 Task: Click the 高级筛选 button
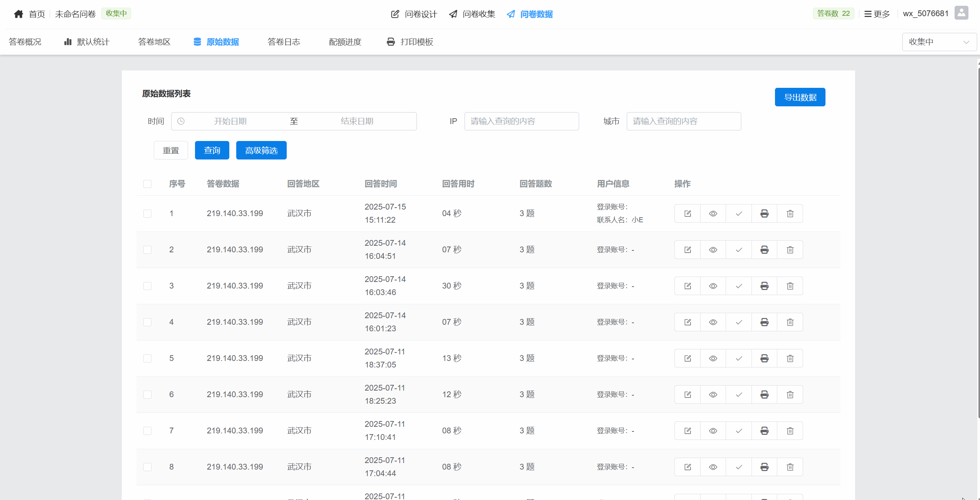pos(261,150)
